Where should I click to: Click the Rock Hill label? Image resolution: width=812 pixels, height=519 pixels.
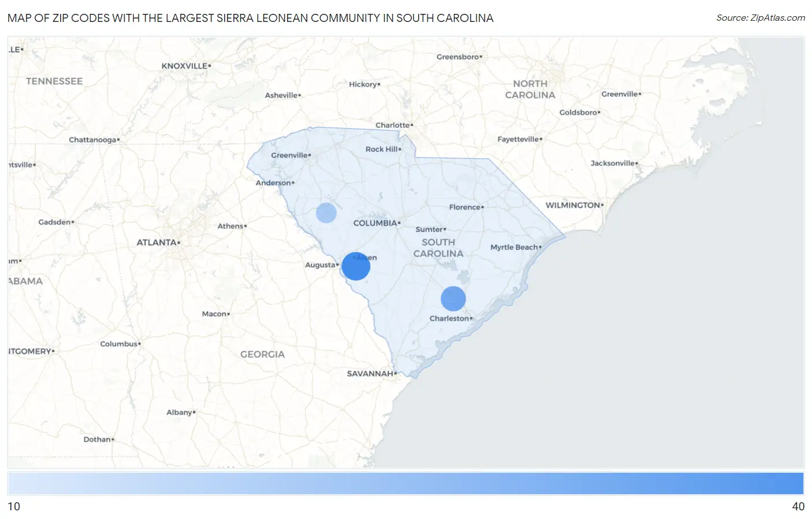click(x=382, y=149)
